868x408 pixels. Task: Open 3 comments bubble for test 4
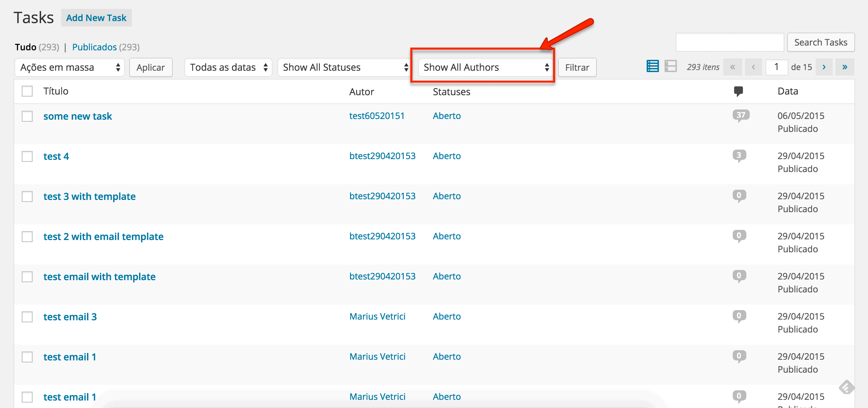pos(739,155)
